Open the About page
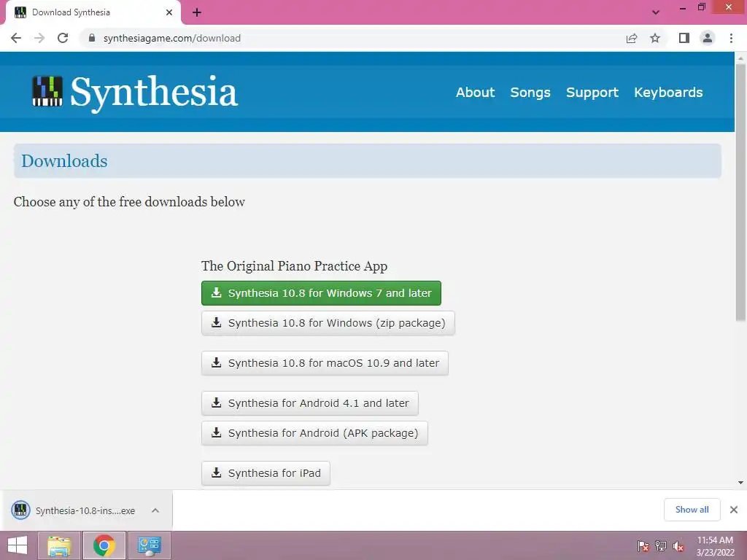Screen dimensions: 747x560 [475, 92]
